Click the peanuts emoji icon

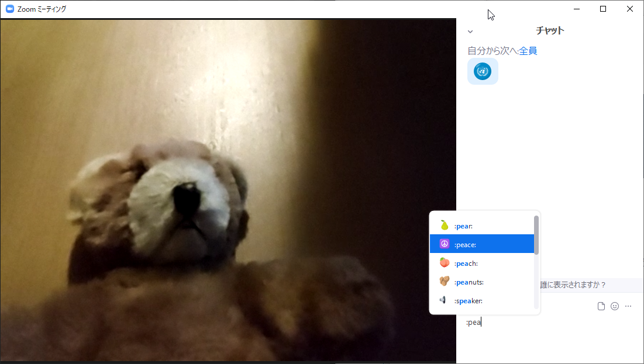[x=445, y=281]
